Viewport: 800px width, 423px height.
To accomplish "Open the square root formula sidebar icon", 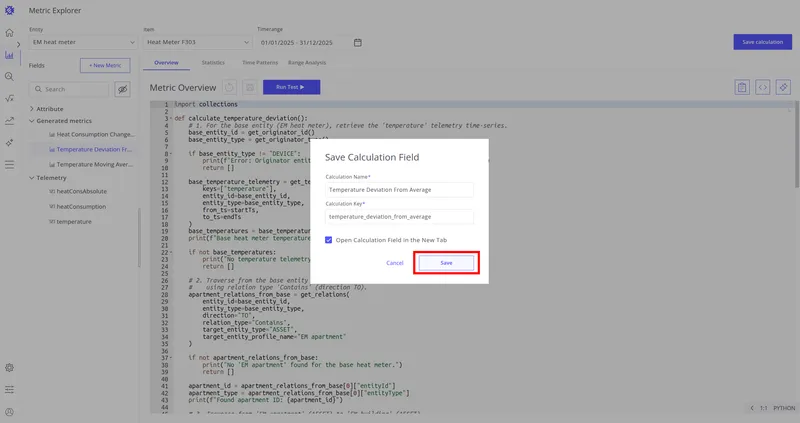I will click(9, 98).
